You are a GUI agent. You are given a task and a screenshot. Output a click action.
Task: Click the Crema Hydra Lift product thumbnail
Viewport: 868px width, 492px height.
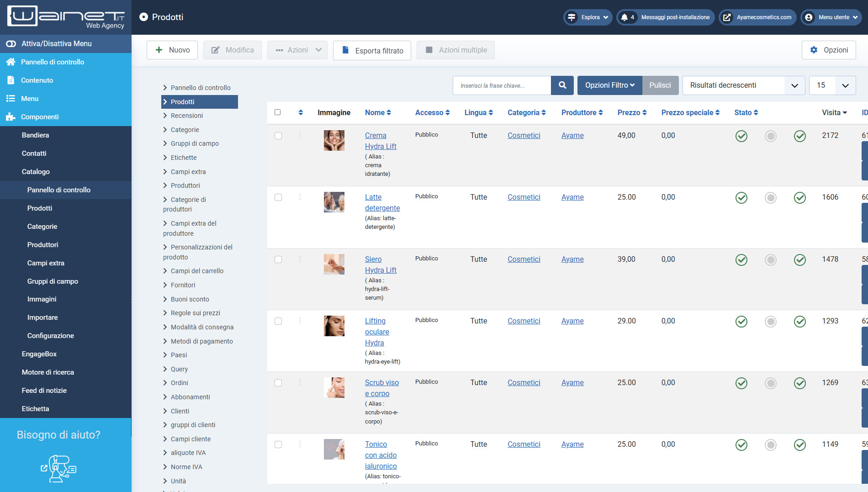pyautogui.click(x=334, y=140)
